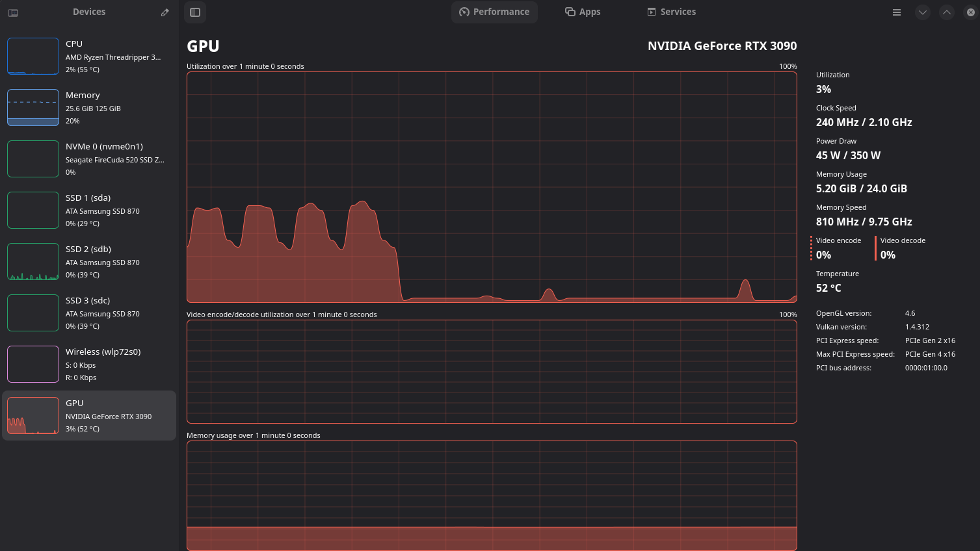Collapse the sidebar with the panel toggle button

click(195, 12)
